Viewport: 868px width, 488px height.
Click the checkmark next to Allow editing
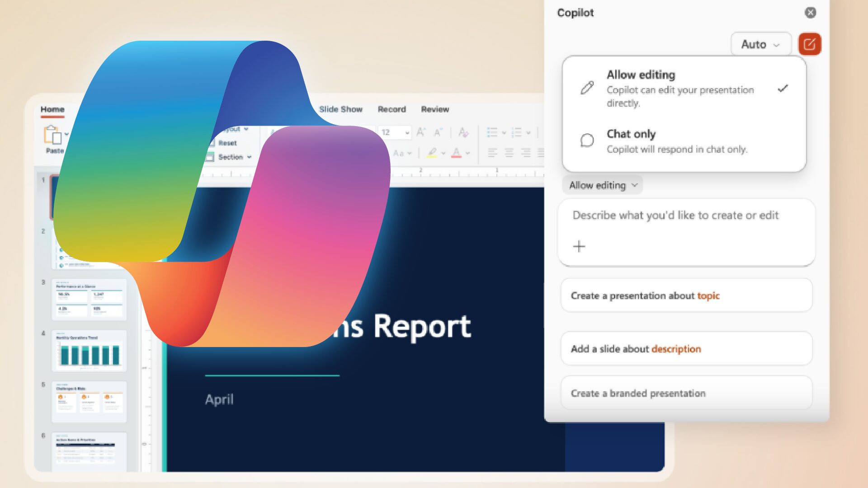[783, 88]
